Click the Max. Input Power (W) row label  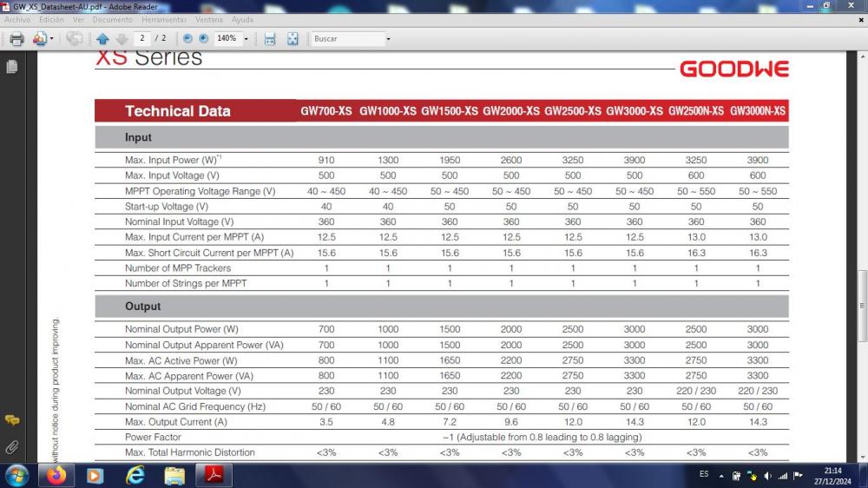pos(173,160)
